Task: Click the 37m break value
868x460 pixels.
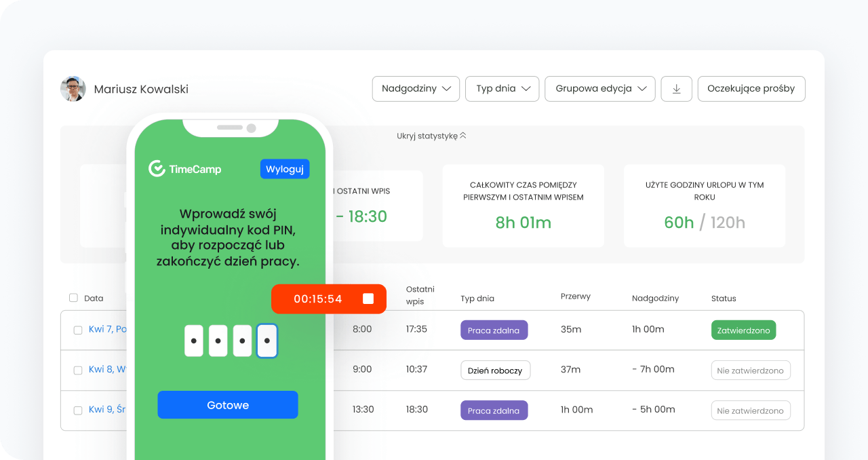Action: (571, 369)
